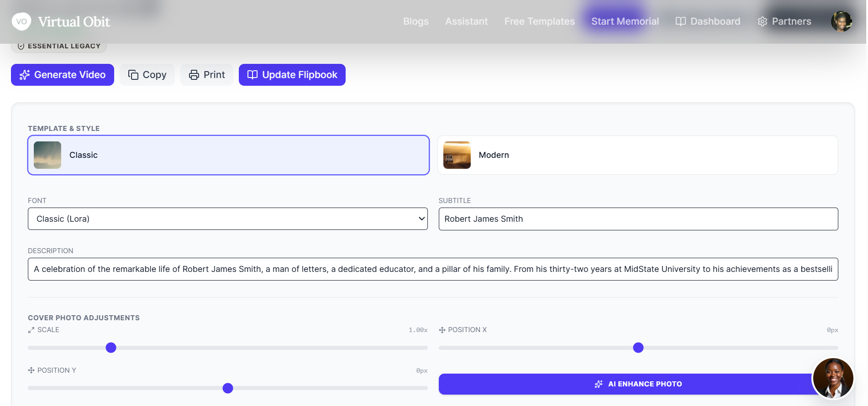Go to the Dashboard page
Screen dimensions: 868x406
(x=708, y=21)
